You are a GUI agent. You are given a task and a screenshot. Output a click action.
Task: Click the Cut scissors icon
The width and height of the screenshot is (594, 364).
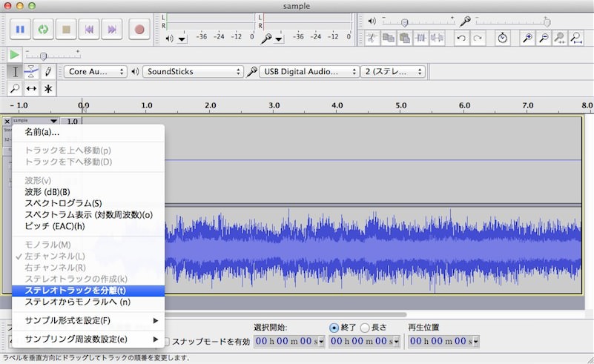[x=372, y=38]
